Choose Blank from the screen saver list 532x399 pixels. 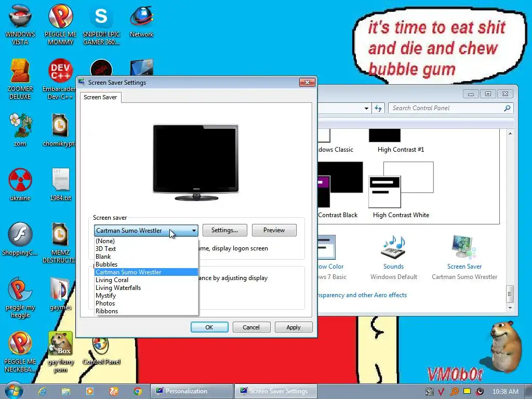pyautogui.click(x=146, y=257)
